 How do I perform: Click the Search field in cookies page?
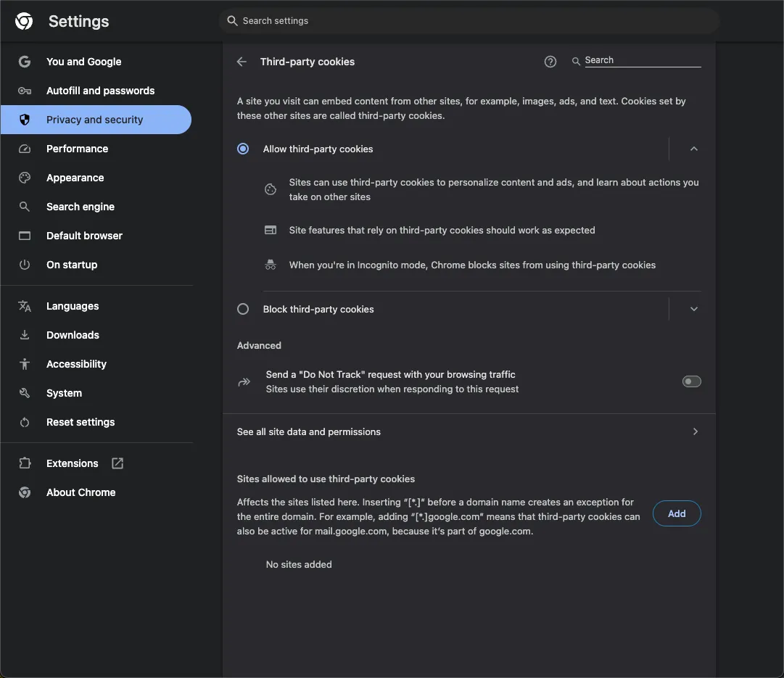(642, 60)
